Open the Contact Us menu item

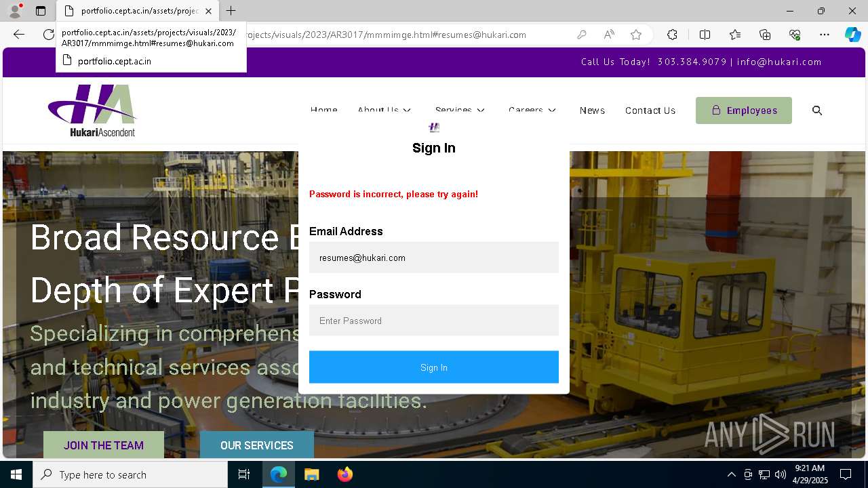pyautogui.click(x=650, y=110)
